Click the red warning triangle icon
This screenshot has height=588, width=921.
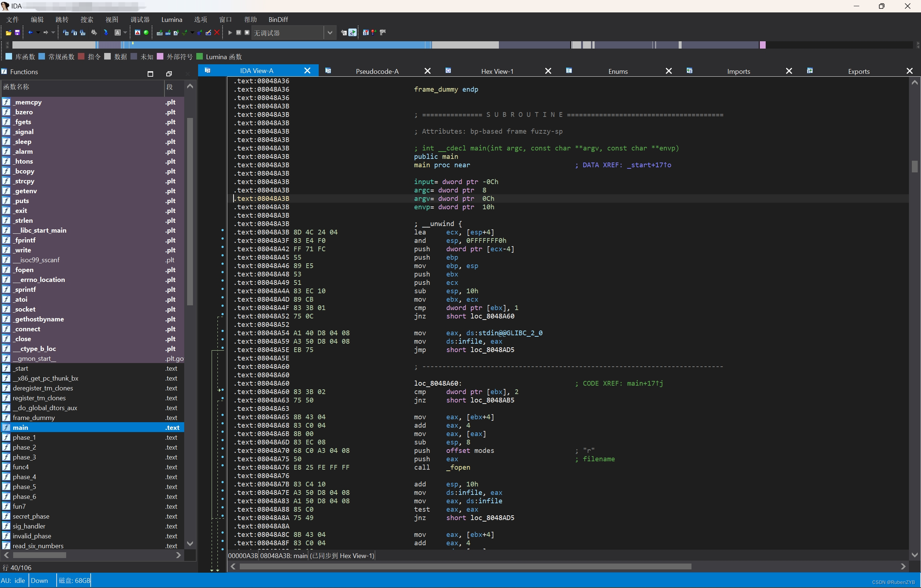point(137,33)
